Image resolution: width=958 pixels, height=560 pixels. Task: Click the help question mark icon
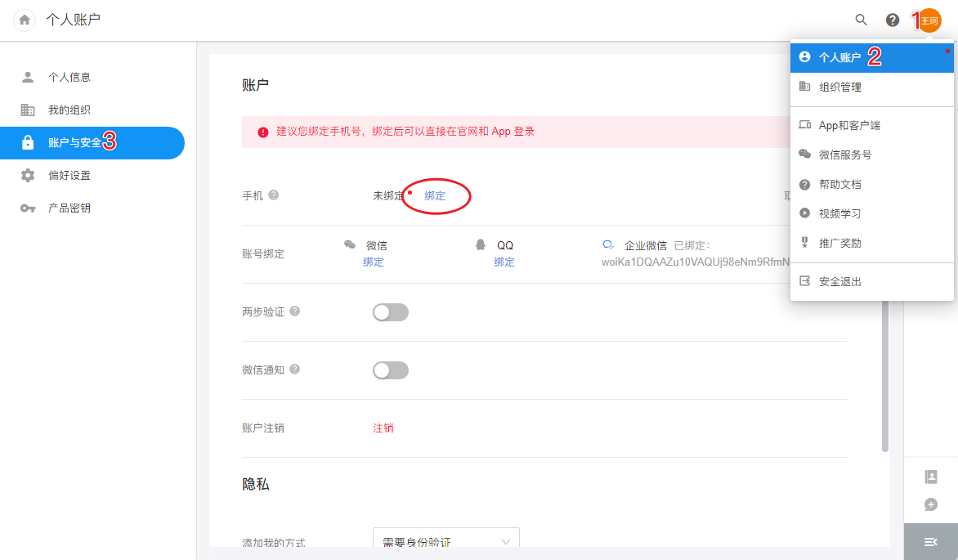tap(893, 20)
